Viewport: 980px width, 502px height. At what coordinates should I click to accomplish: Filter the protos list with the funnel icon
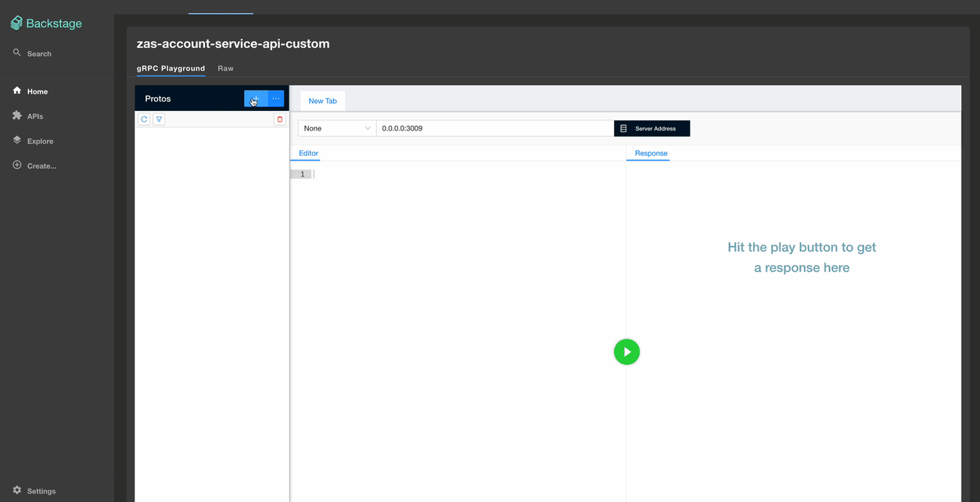tap(159, 119)
